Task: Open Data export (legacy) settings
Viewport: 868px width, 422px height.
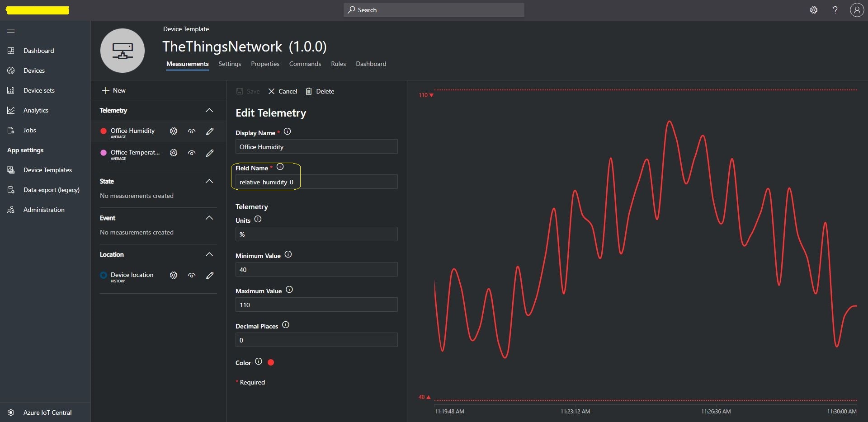Action: pos(51,189)
